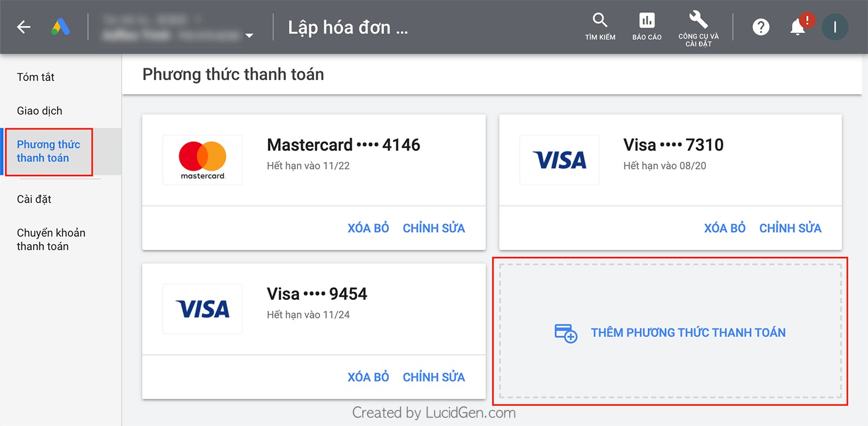Edit Mastercard 4146 via Chỉnh sửa

tap(434, 228)
